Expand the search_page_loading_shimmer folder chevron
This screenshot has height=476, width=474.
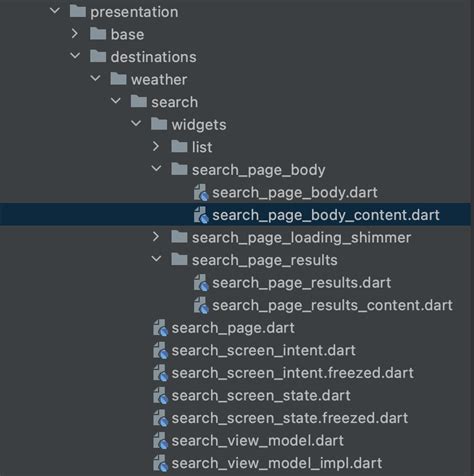(x=156, y=237)
